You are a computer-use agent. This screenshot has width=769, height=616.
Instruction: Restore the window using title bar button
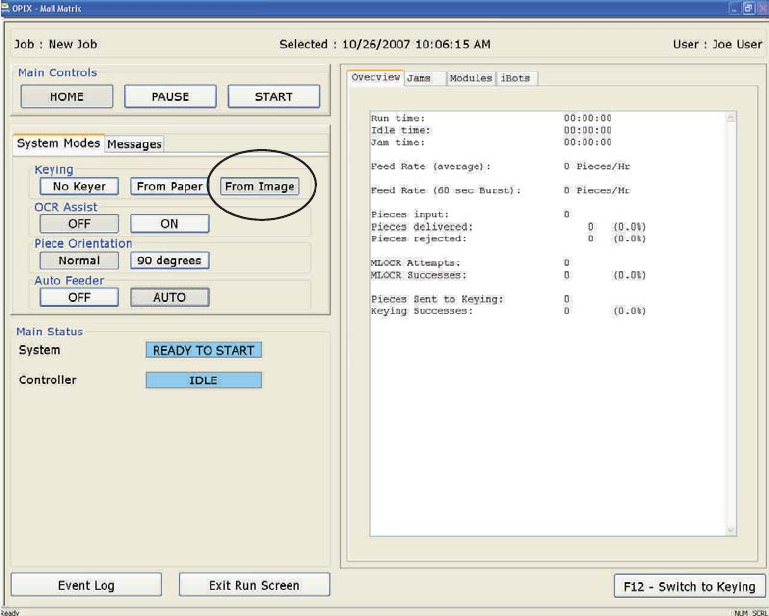click(x=748, y=8)
